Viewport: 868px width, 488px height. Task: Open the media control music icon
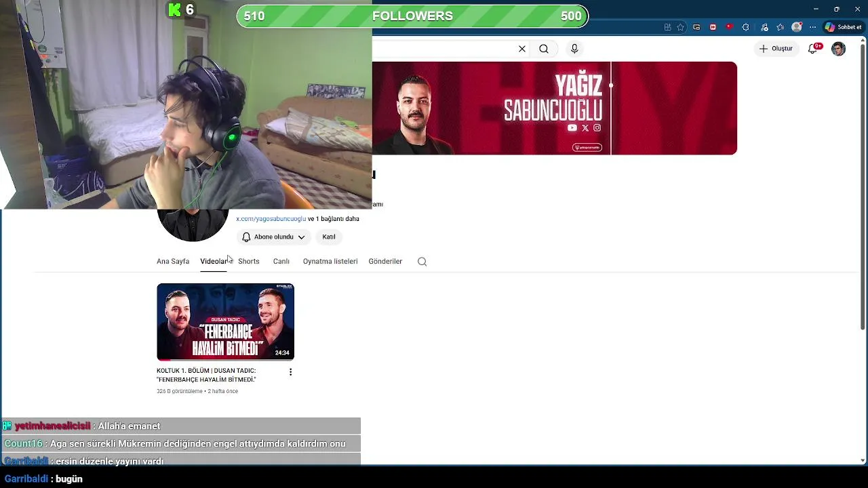coord(764,27)
